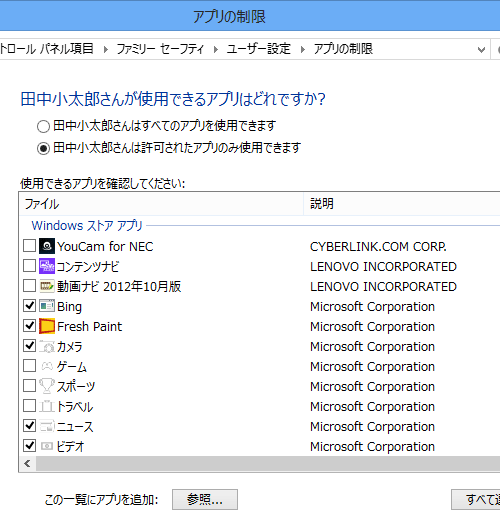Click Microsoft Corporation next to Bing

(x=372, y=307)
